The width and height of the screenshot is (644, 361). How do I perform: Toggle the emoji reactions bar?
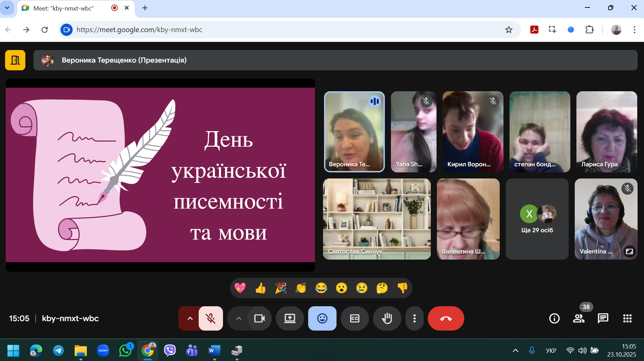[322, 318]
